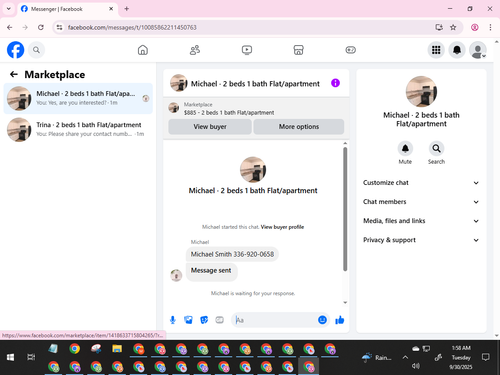Click the chat scroll up arrow
This screenshot has width=500, height=375.
coord(345,143)
